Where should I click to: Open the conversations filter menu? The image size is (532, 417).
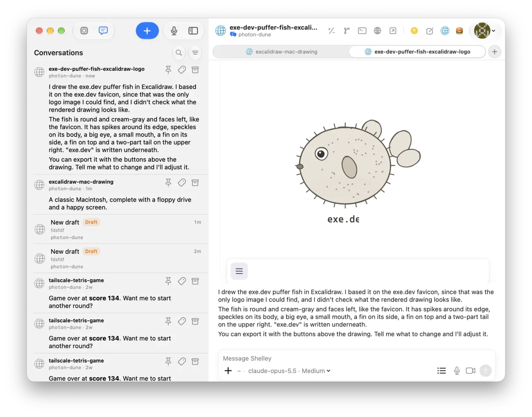[x=195, y=53]
